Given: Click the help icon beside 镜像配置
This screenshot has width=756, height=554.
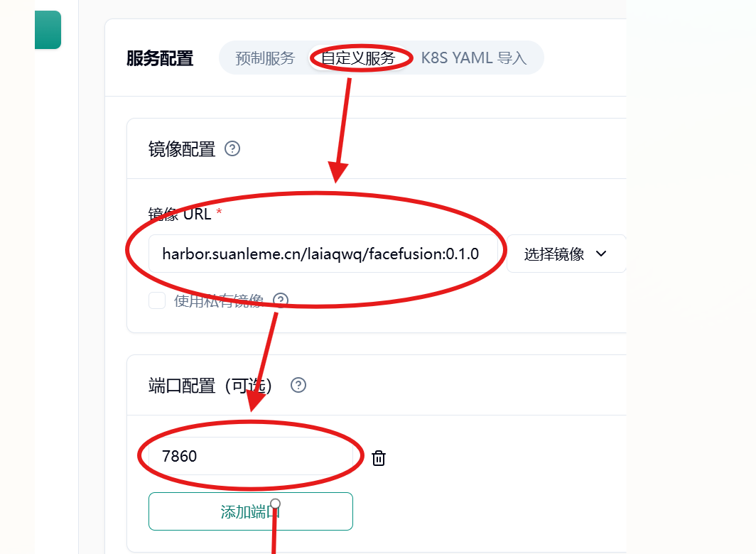Looking at the screenshot, I should coord(232,148).
